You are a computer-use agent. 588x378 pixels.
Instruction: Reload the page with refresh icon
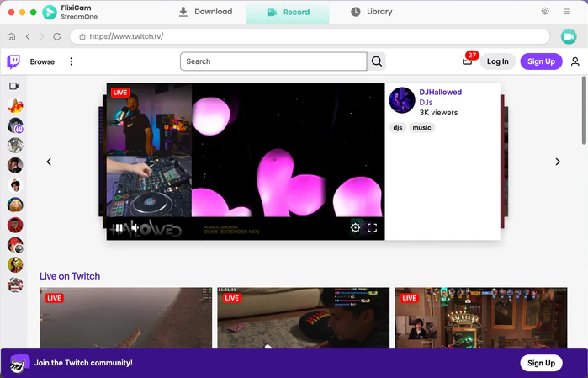point(57,36)
